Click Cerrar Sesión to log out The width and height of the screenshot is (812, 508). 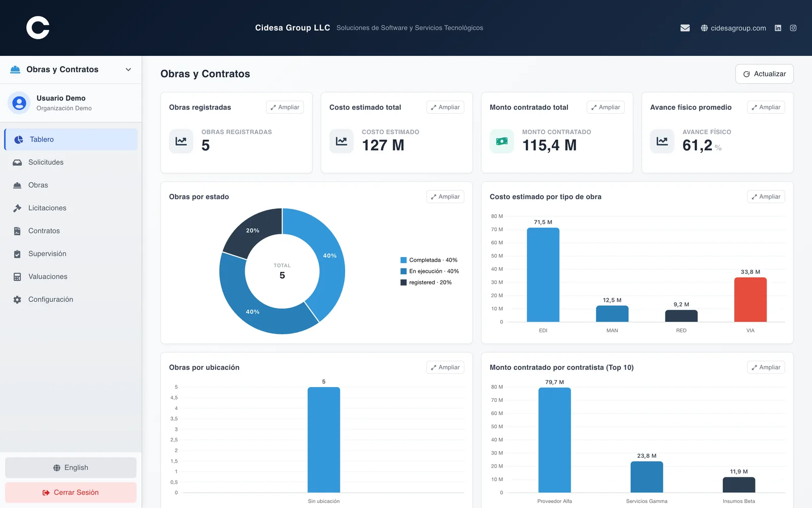[x=71, y=493]
